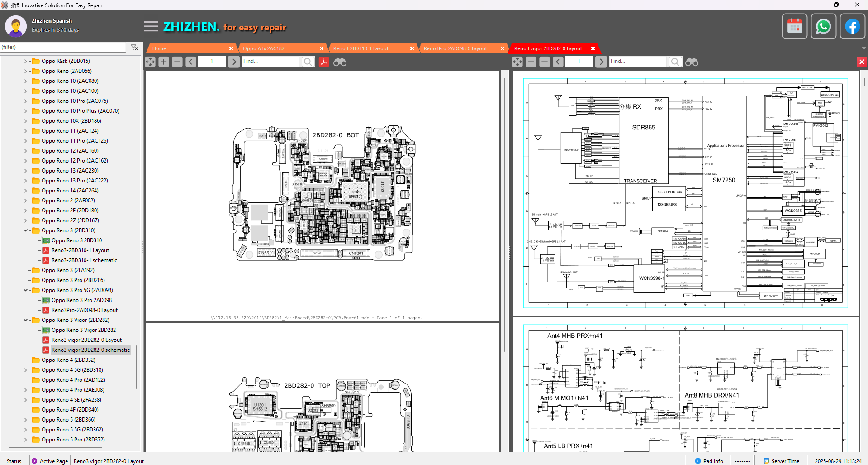The height and width of the screenshot is (465, 868).
Task: Click binoculars icon in left viewer toolbar
Action: click(x=340, y=62)
